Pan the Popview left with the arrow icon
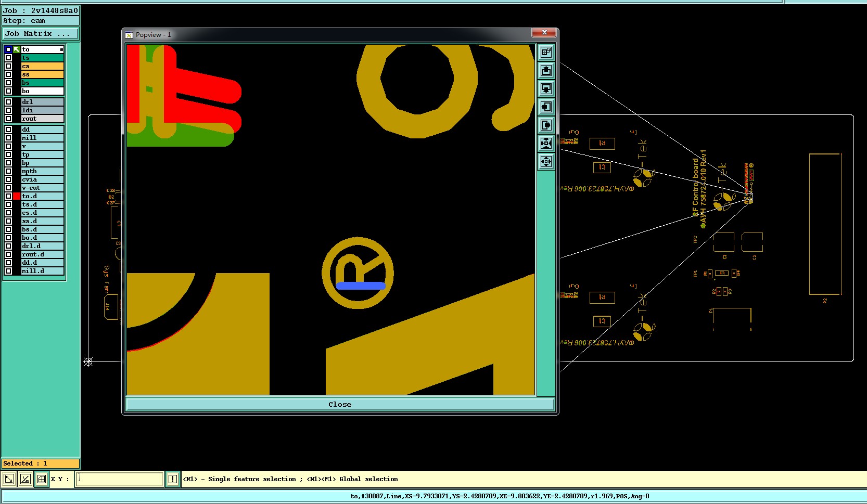The width and height of the screenshot is (867, 504). pyautogui.click(x=546, y=107)
